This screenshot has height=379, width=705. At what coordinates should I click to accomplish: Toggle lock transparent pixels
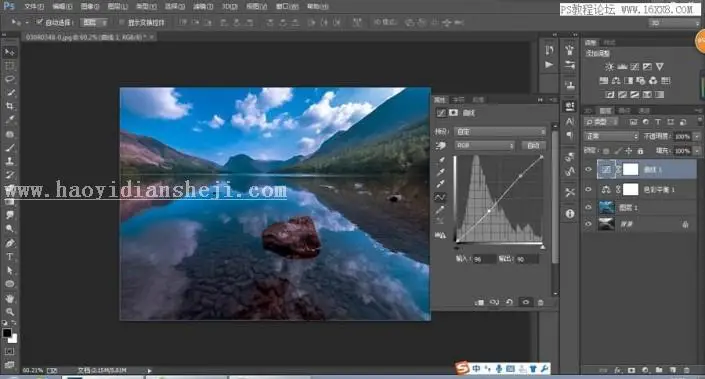[607, 151]
